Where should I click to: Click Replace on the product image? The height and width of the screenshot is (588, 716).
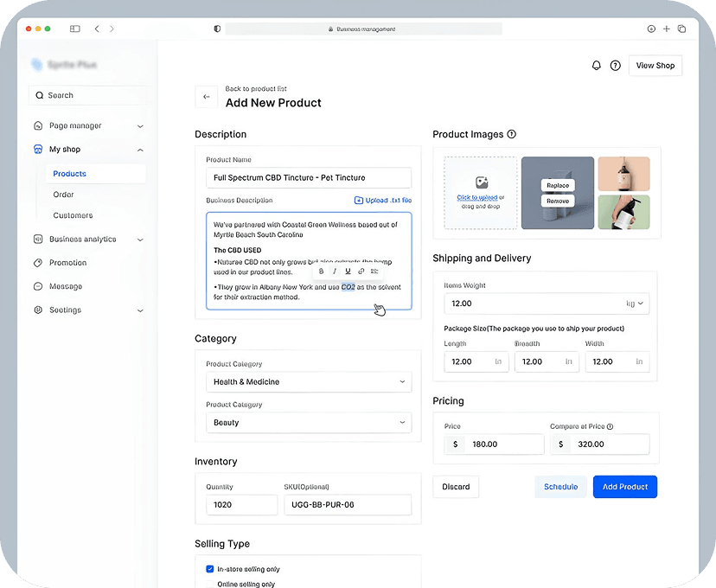558,185
